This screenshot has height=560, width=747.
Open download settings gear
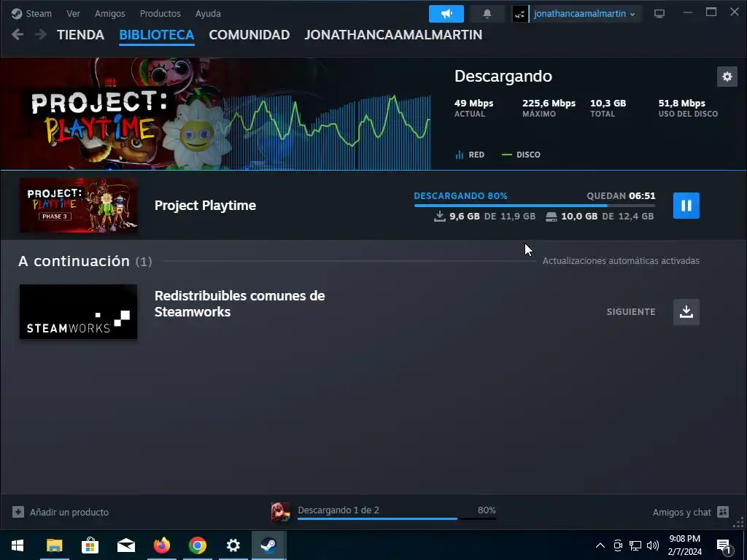[x=727, y=76]
